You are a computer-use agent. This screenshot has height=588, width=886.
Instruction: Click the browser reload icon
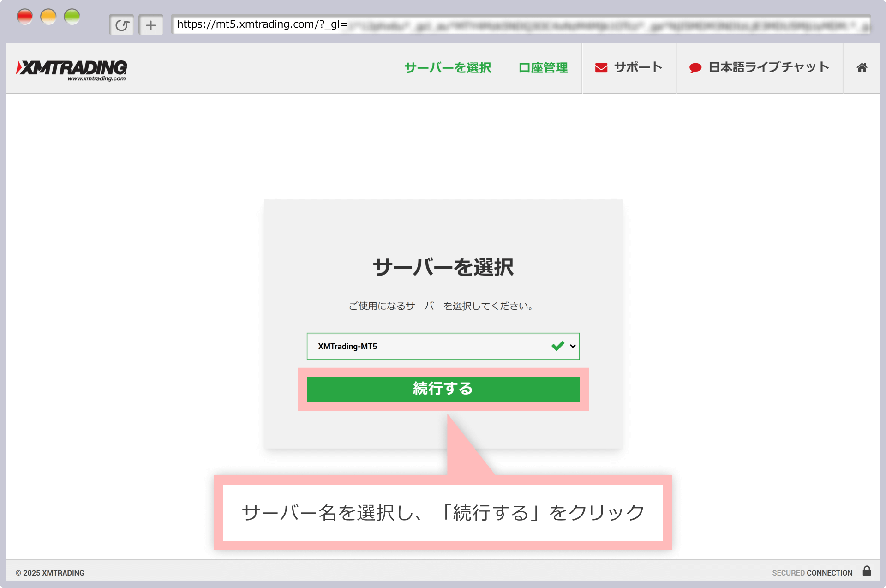(122, 25)
